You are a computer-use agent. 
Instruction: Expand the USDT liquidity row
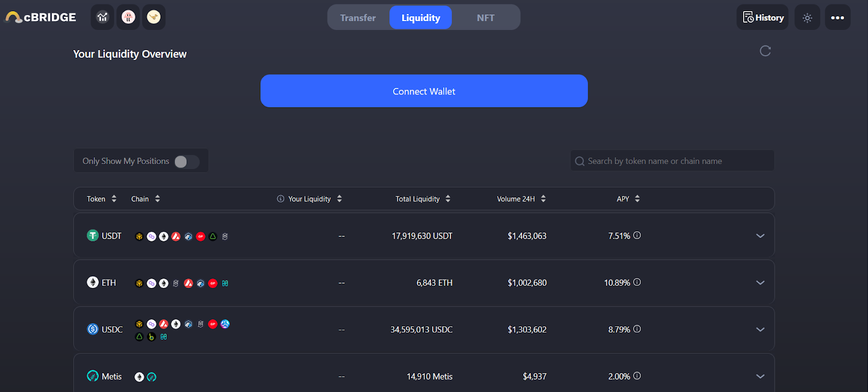[760, 236]
